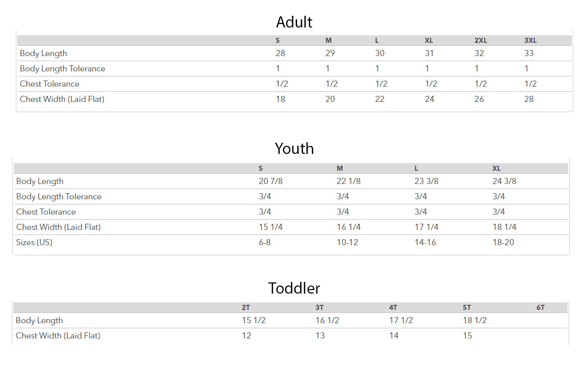Select the Adult Body Length value 33
Image resolution: width=588 pixels, height=366 pixels.
click(x=529, y=54)
